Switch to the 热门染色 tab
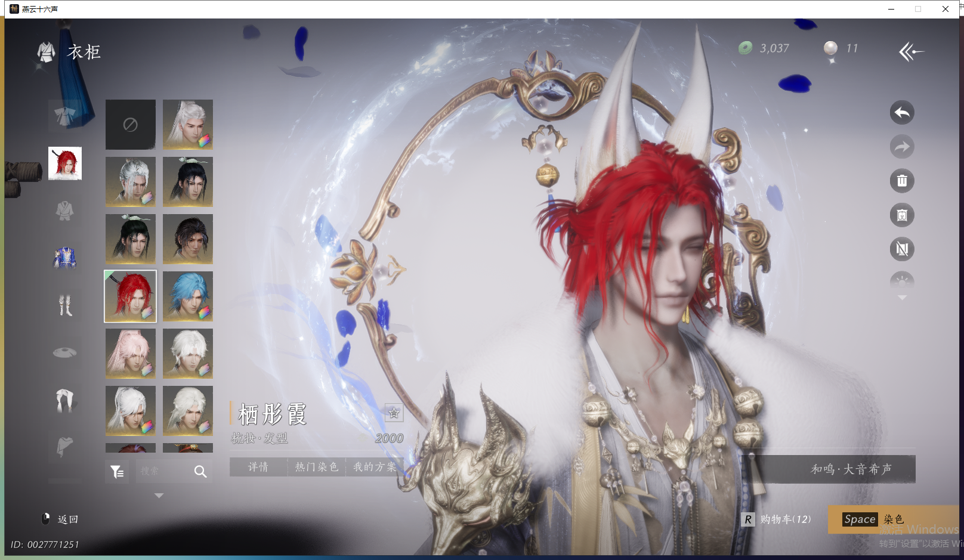 pyautogui.click(x=317, y=467)
